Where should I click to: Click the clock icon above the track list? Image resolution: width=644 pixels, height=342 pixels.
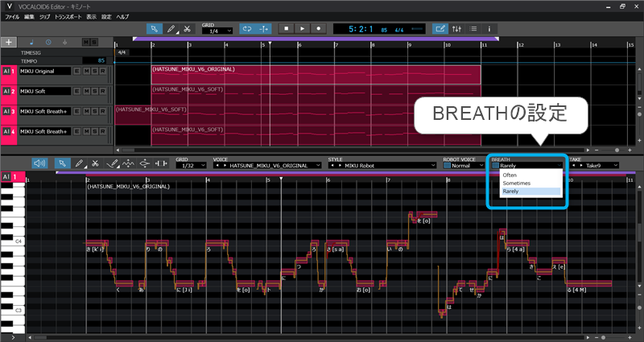coord(48,43)
